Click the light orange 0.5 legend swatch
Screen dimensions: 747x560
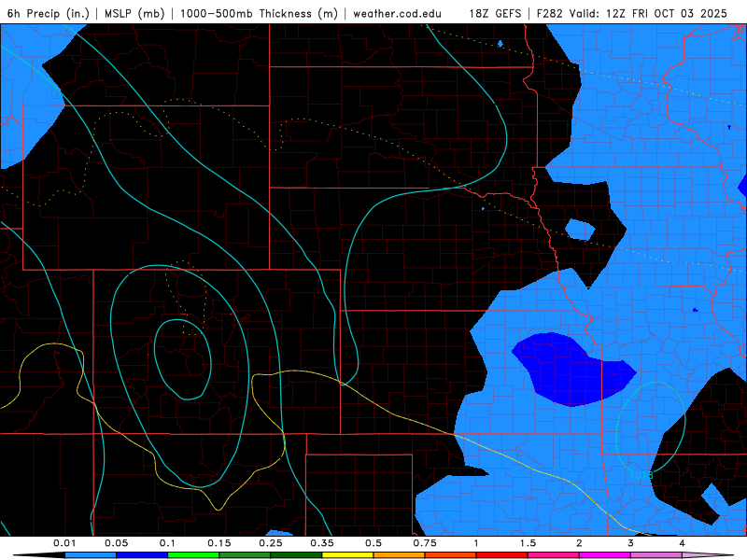(x=400, y=555)
